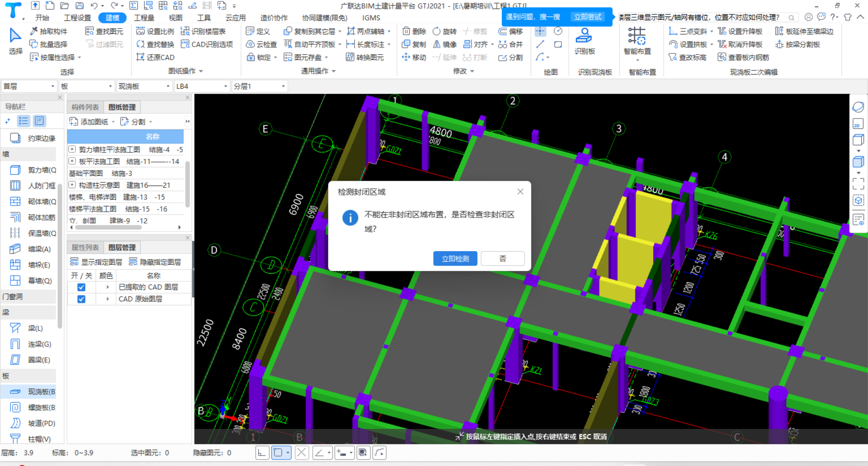Open the 板 component type dropdown
The height and width of the screenshot is (466, 868).
point(87,86)
